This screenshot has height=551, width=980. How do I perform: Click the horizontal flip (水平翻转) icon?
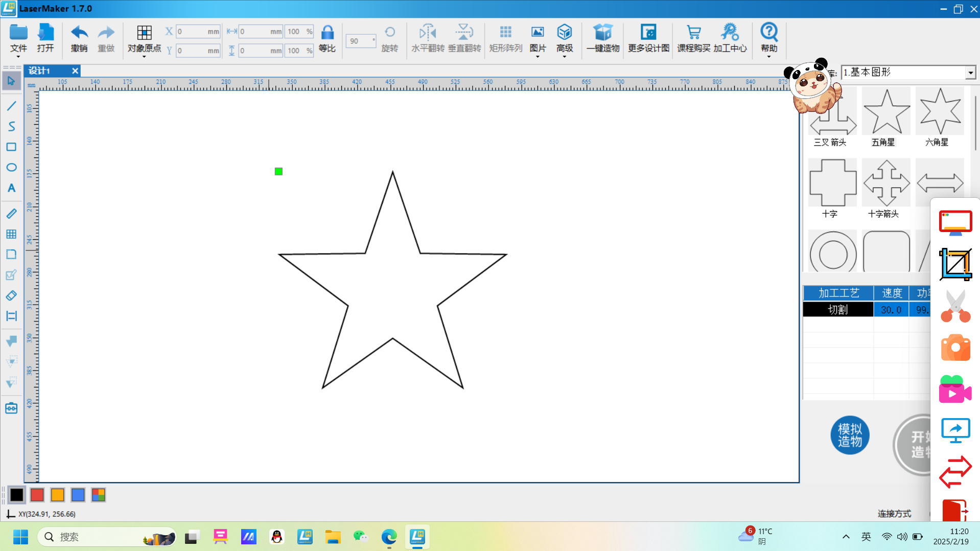point(427,38)
